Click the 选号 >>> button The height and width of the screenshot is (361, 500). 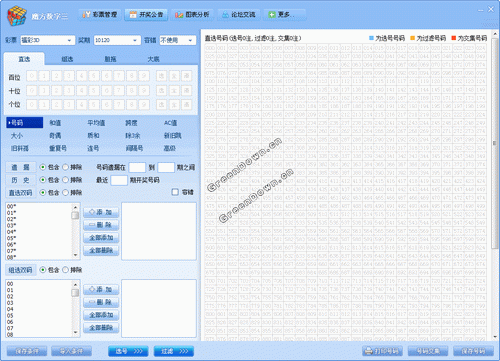(x=128, y=351)
